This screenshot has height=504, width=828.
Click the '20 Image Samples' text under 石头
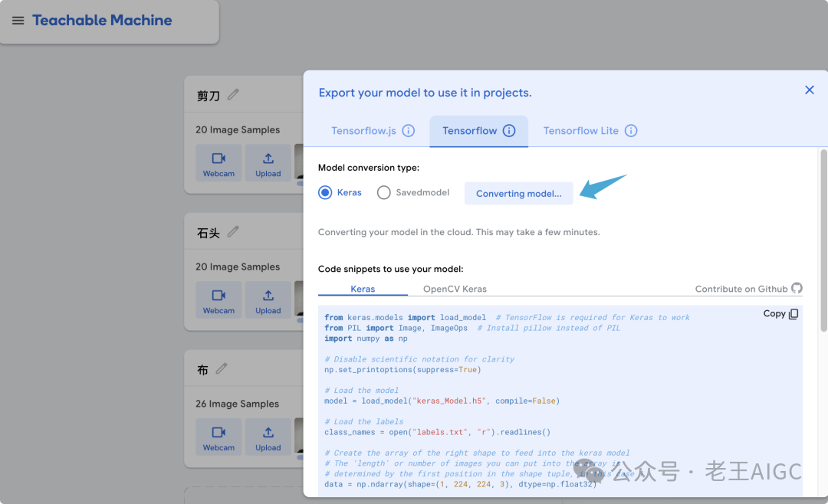[x=238, y=267]
